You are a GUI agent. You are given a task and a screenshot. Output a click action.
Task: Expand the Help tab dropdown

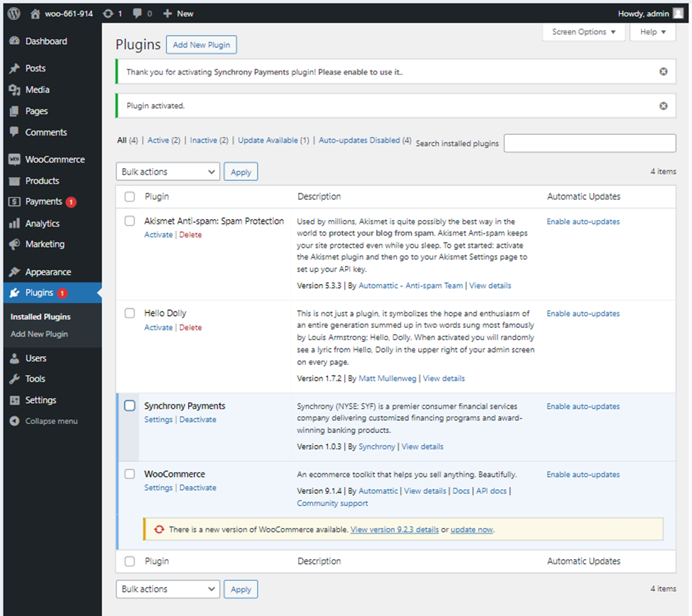[652, 32]
